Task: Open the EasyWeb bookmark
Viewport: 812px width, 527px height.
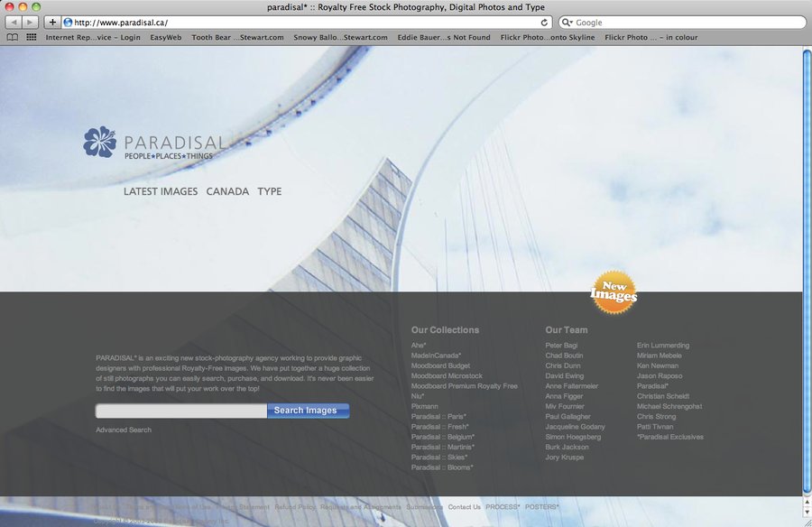Action: tap(166, 37)
